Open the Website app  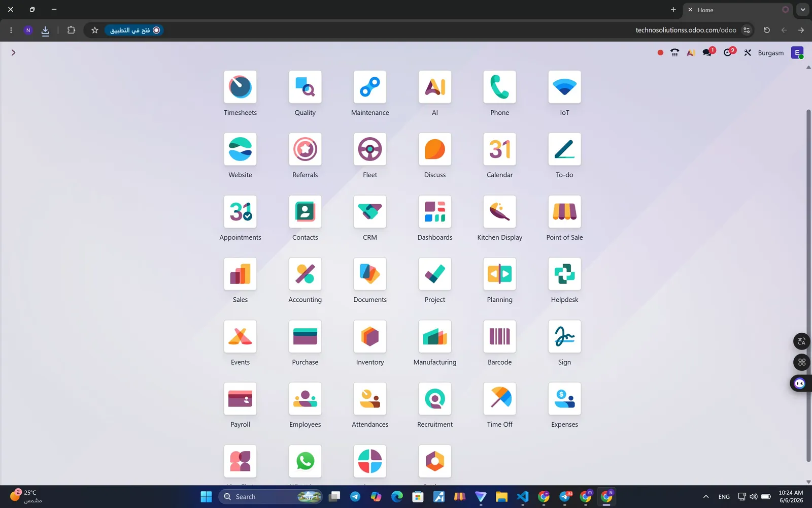click(x=240, y=149)
